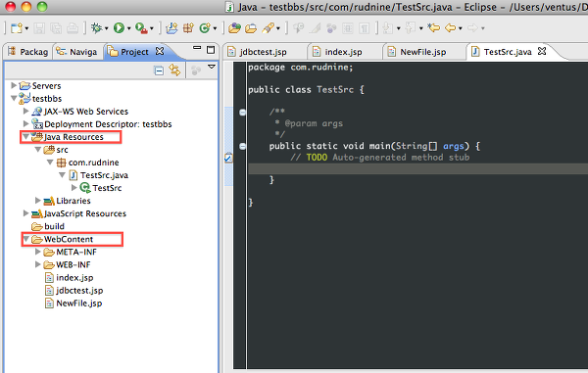Click the Print icon in toolbar
Screen dimensions: 588x373
(x=73, y=28)
